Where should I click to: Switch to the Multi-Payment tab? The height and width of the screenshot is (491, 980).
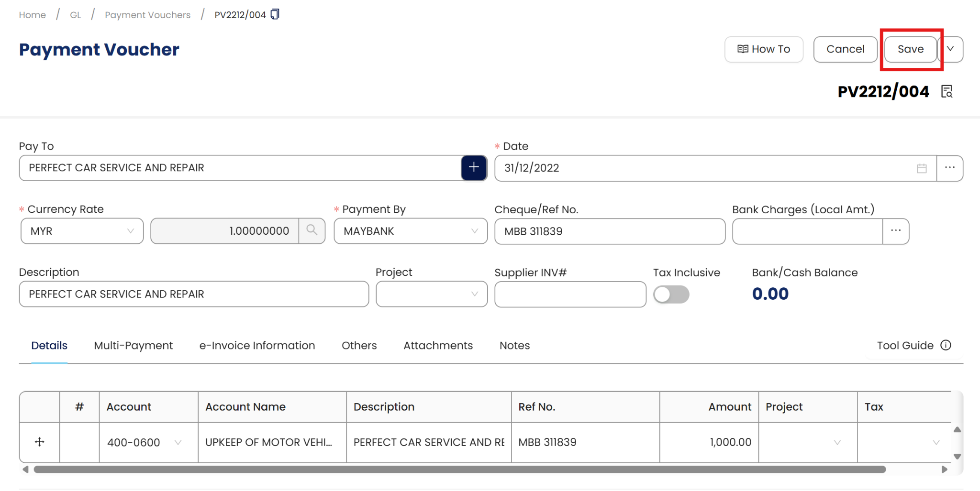pos(133,345)
